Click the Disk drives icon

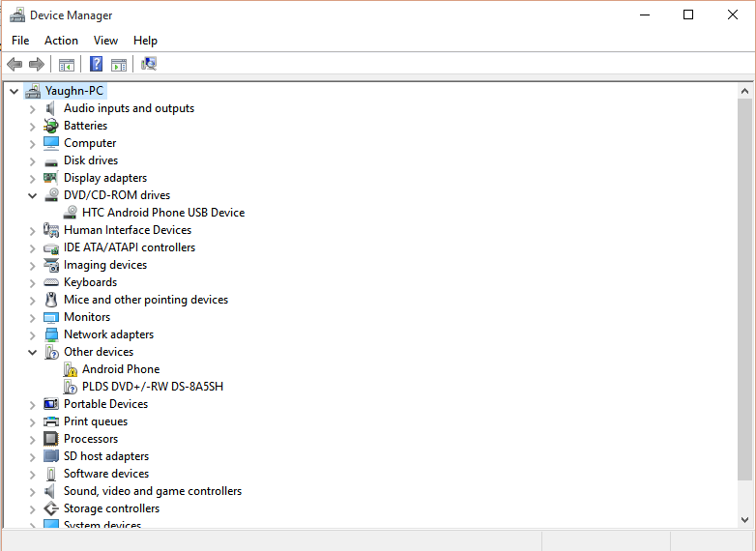(50, 162)
